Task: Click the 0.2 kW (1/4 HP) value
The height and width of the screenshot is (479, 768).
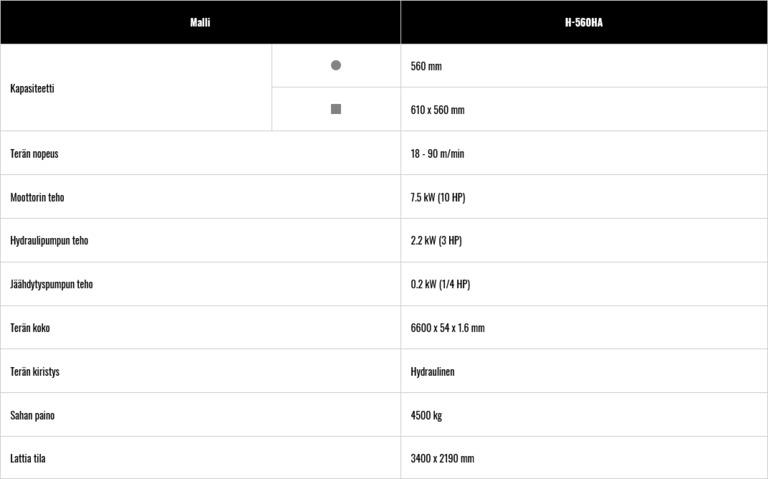Action: (x=440, y=284)
